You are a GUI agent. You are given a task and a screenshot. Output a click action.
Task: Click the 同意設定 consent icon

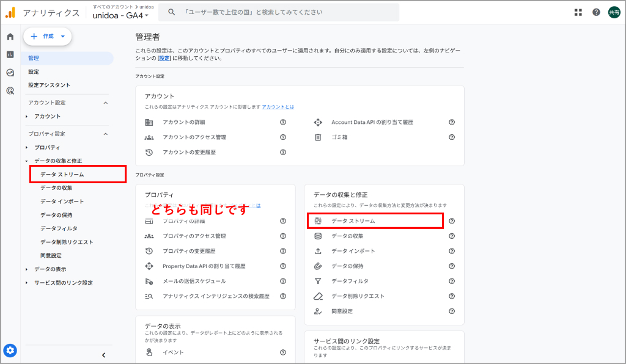click(x=318, y=311)
